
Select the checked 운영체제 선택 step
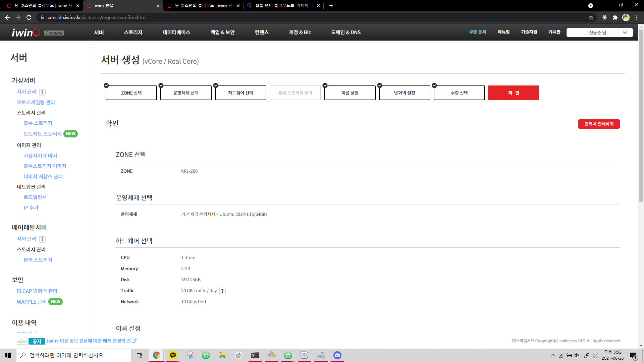(x=186, y=93)
